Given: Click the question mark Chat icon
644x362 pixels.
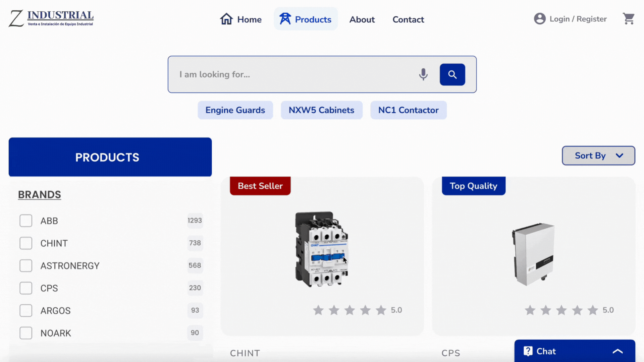Looking at the screenshot, I should pyautogui.click(x=528, y=351).
